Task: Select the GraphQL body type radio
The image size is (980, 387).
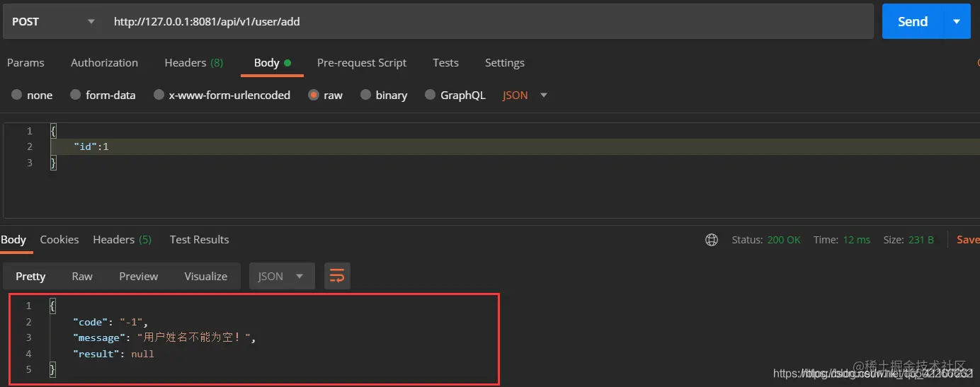Action: [430, 95]
